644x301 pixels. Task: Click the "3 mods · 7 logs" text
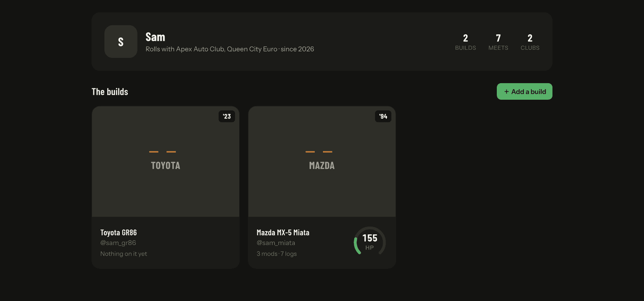click(x=276, y=254)
